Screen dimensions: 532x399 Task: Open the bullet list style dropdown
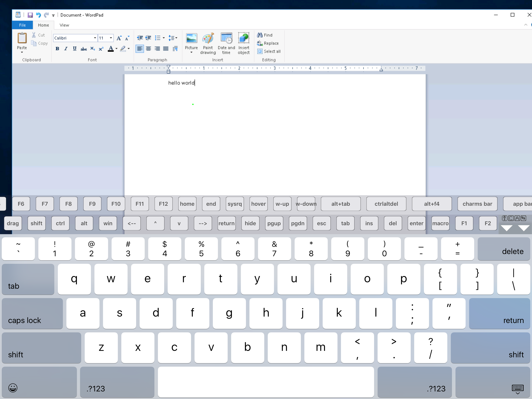point(164,38)
